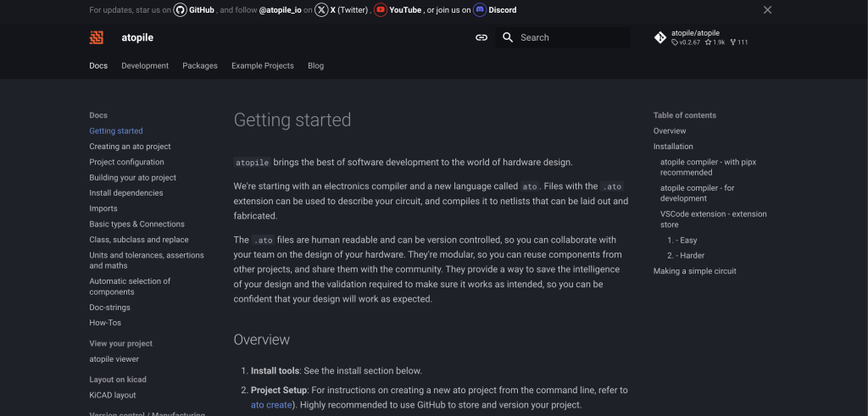The width and height of the screenshot is (868, 416).
Task: Click the magnifying glass search icon
Action: (508, 37)
